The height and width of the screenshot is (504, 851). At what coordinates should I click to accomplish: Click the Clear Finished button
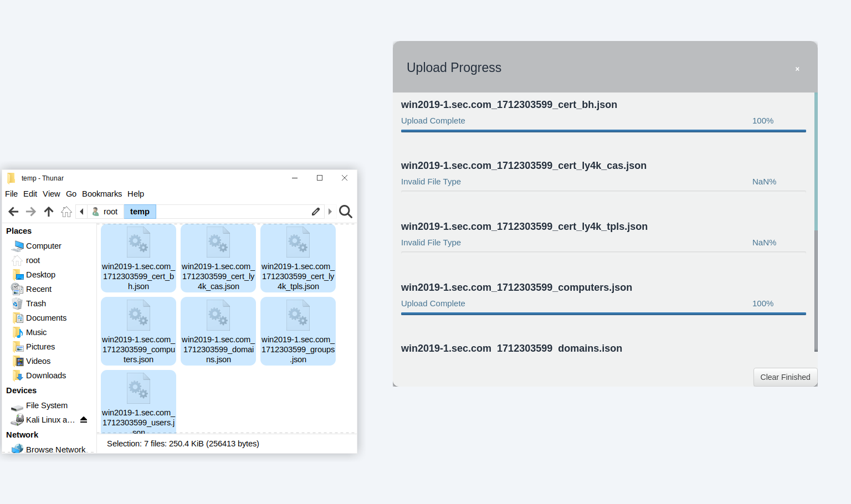(785, 377)
